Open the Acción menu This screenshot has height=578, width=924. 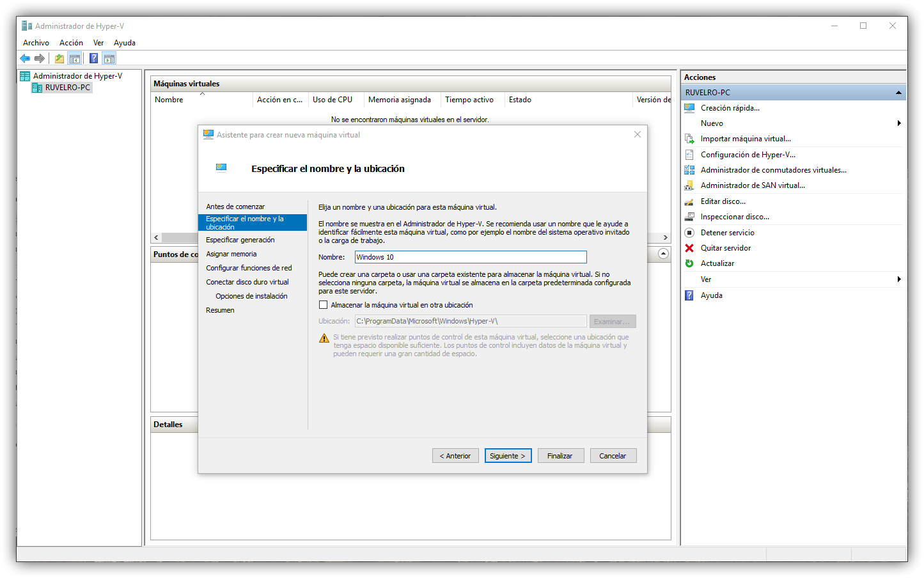(71, 43)
